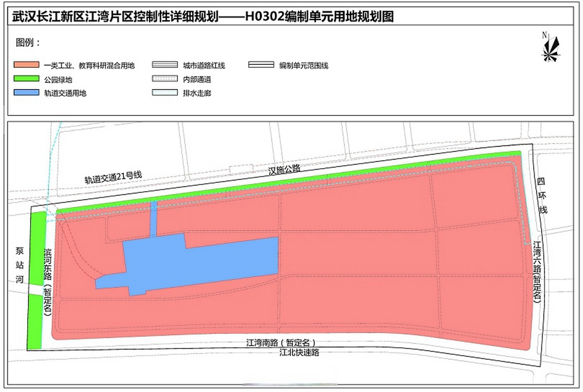The height and width of the screenshot is (392, 583).
Task: Click the legend label 城市道路红线
Action: (204, 66)
